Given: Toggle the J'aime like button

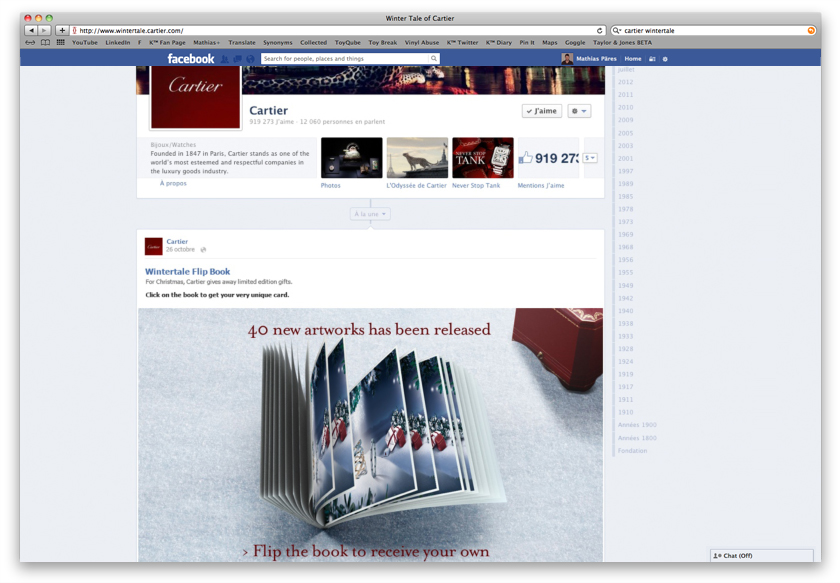Looking at the screenshot, I should pyautogui.click(x=542, y=111).
